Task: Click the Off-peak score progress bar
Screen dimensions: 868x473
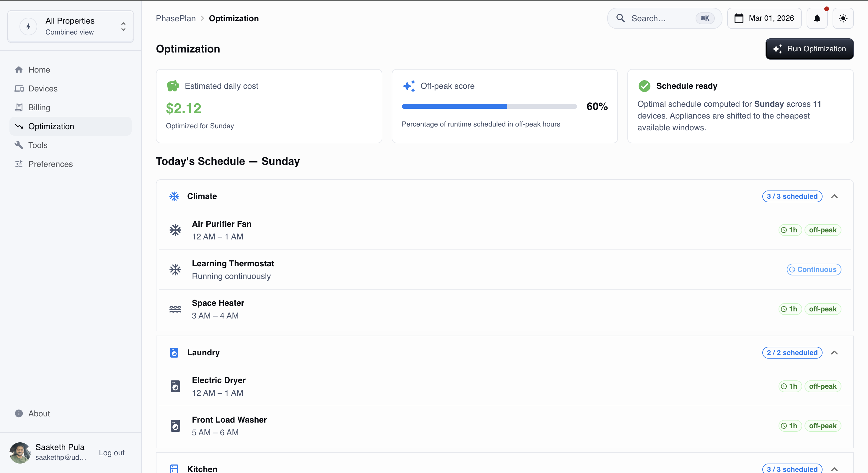Action: pos(489,106)
